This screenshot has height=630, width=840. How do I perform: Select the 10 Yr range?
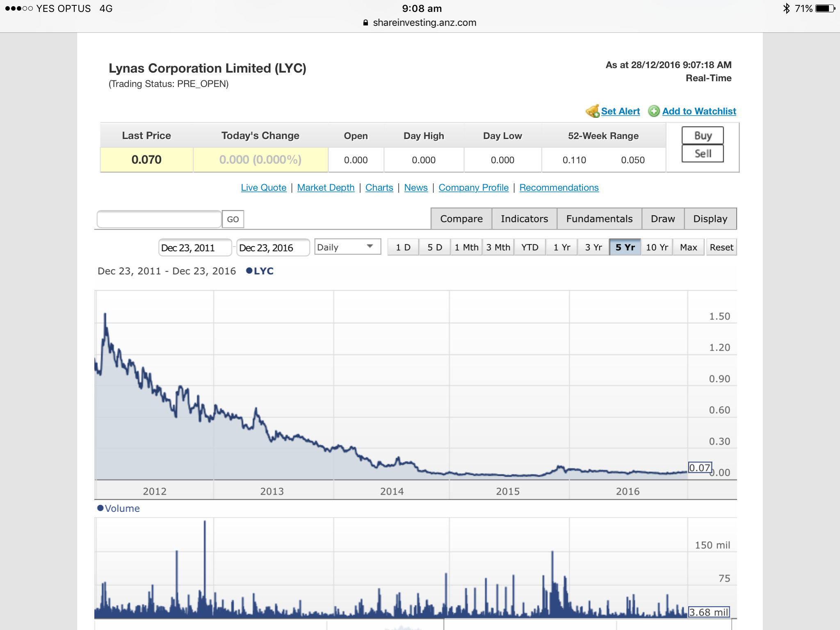pyautogui.click(x=657, y=247)
